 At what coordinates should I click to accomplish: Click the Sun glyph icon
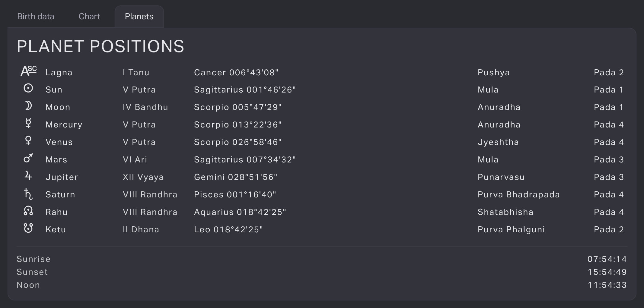tap(28, 88)
